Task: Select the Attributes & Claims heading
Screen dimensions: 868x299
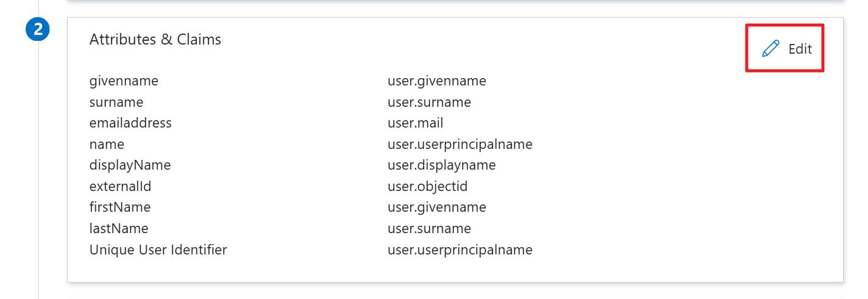Action: tap(155, 40)
